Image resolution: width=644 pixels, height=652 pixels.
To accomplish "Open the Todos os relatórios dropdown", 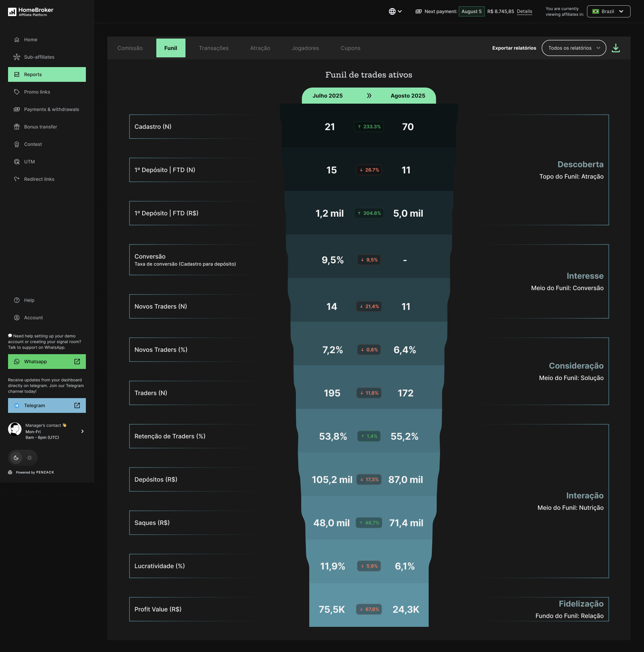I will 574,48.
